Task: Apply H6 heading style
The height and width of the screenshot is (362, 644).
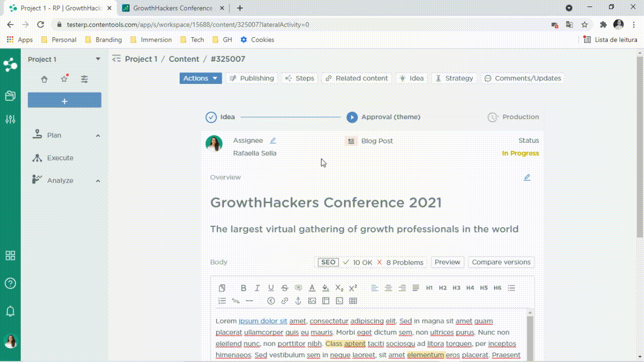Action: (497, 288)
